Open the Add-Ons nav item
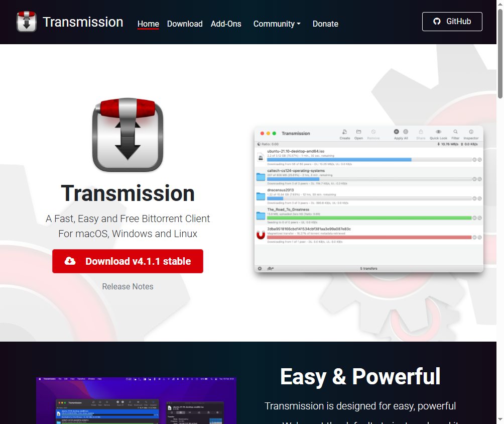This screenshot has height=424, width=504. [x=226, y=24]
